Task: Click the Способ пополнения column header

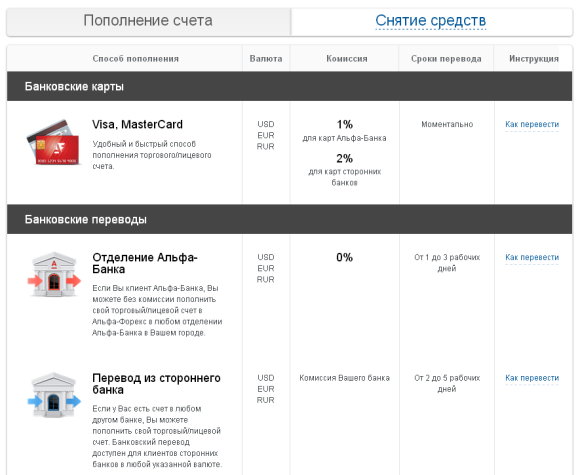Action: pyautogui.click(x=135, y=59)
